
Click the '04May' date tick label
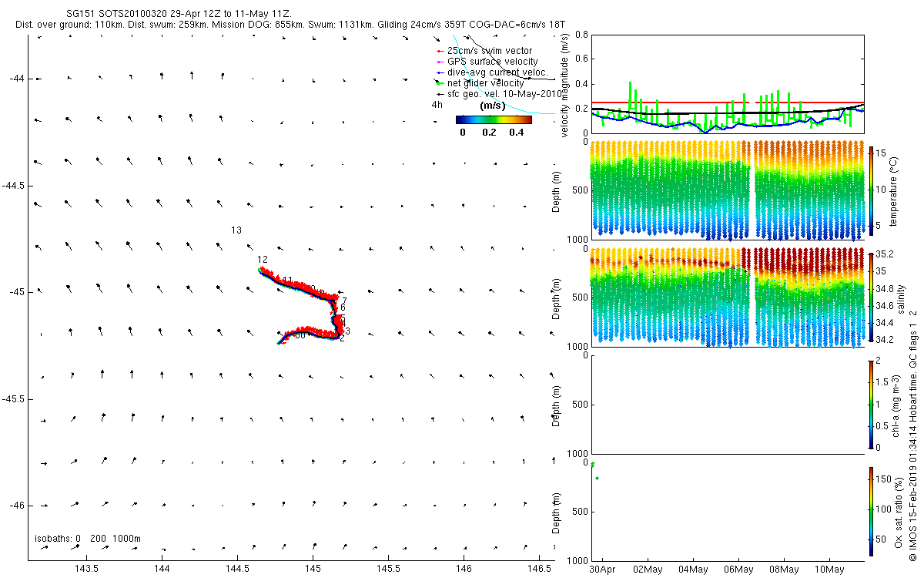click(x=693, y=570)
